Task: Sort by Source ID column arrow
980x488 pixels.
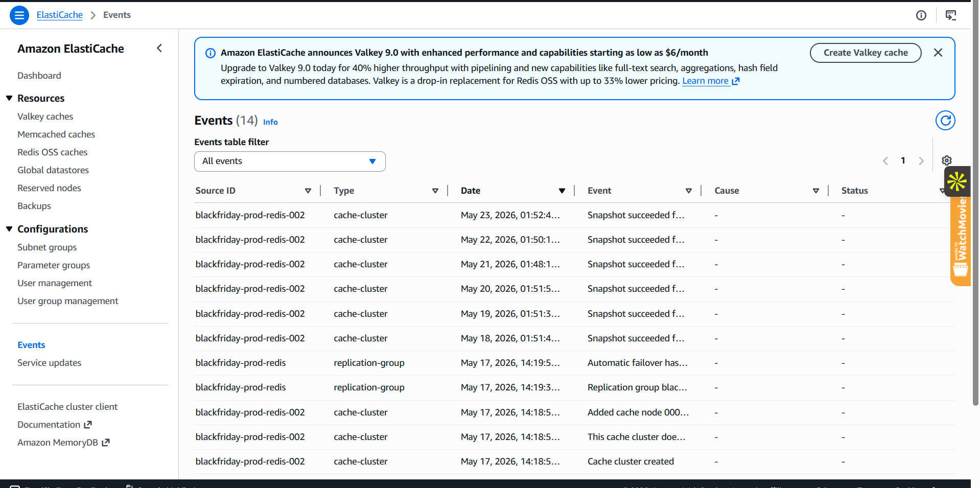Action: point(308,191)
